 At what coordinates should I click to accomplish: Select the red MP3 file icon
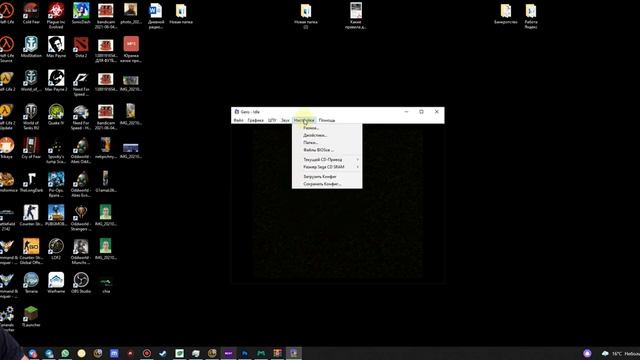pos(131,49)
